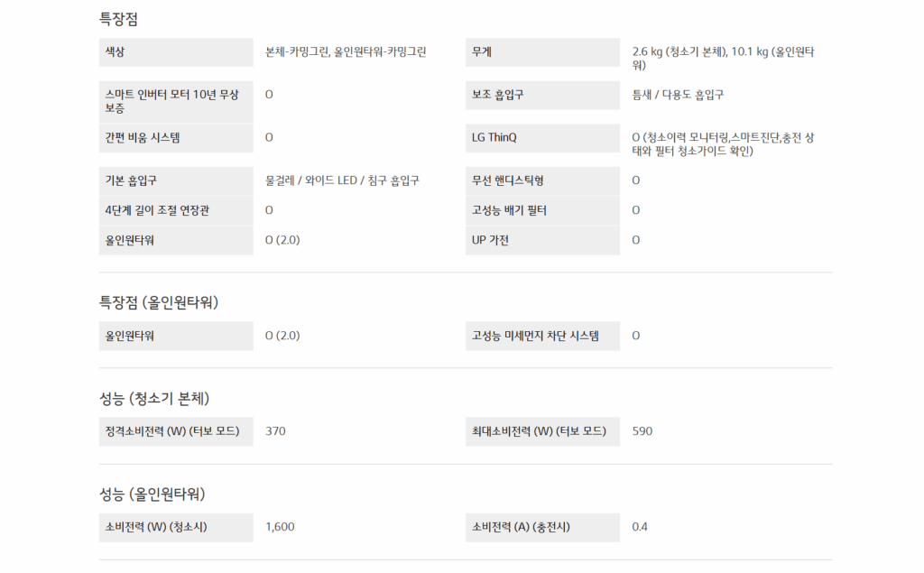Select the LG ThinQ label cell
This screenshot has width=924, height=573.
tap(494, 138)
